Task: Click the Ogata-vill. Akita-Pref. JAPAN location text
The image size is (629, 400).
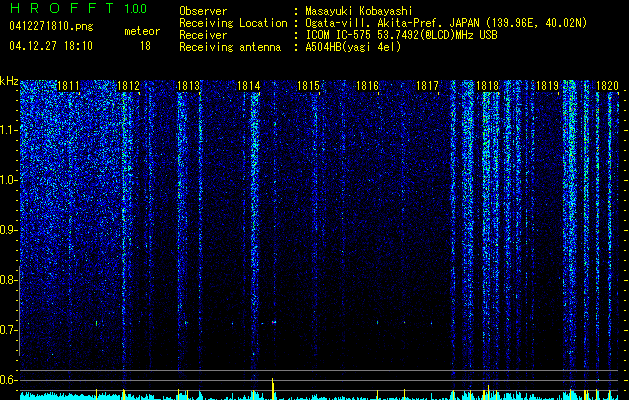Action: coord(446,23)
